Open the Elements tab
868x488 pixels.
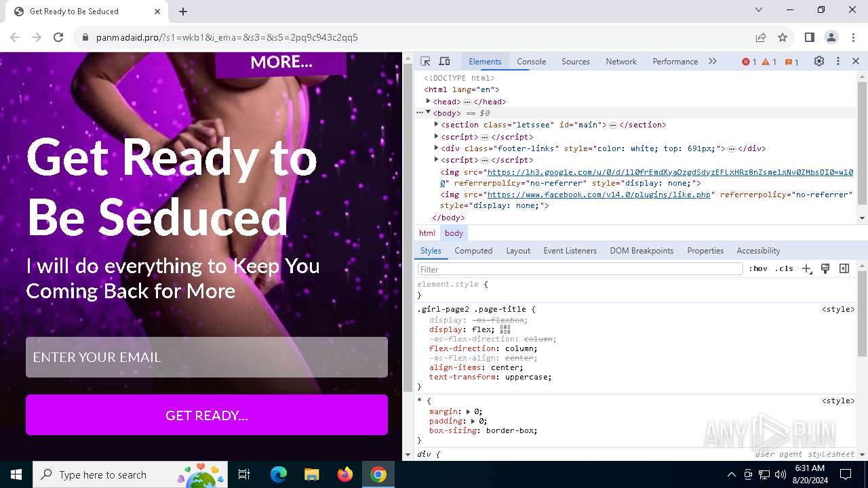[485, 61]
